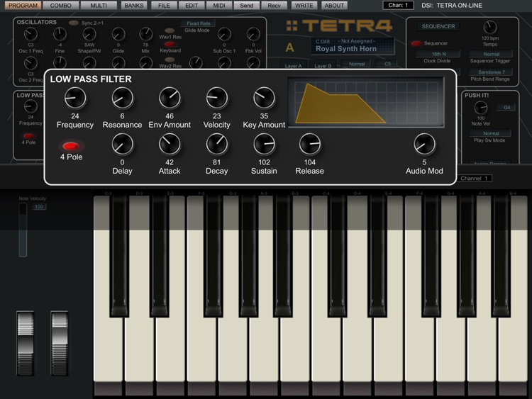
Task: Click the Osc 2 Freq knob
Action: (x=31, y=63)
